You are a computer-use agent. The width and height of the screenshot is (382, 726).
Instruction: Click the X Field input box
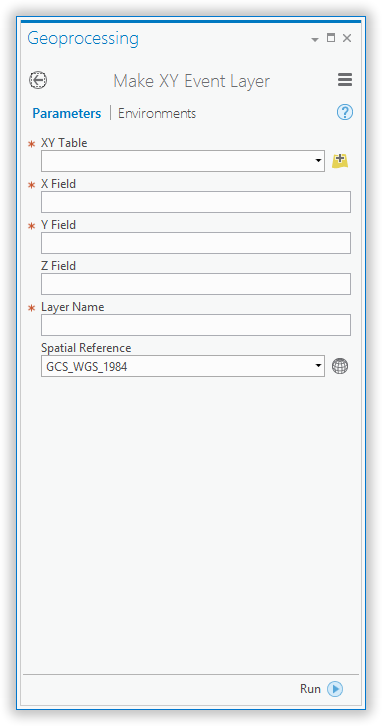click(x=196, y=202)
